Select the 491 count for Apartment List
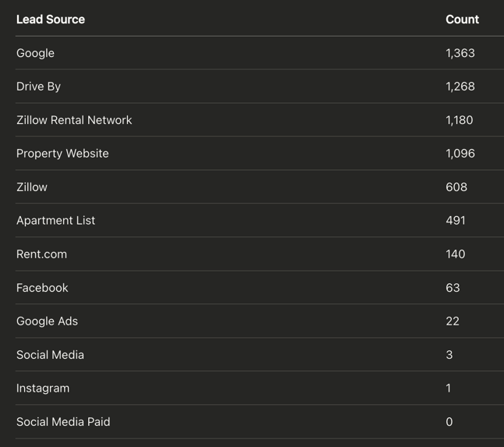 coord(456,221)
